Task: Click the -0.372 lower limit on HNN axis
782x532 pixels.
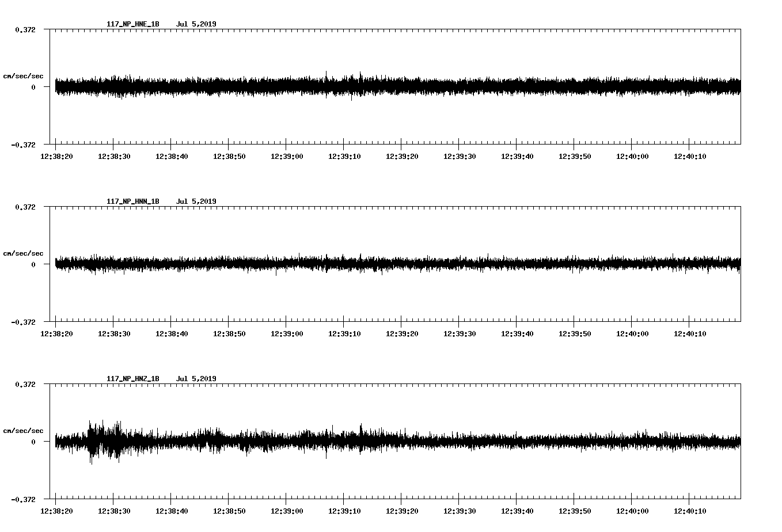Action: pyautogui.click(x=23, y=322)
